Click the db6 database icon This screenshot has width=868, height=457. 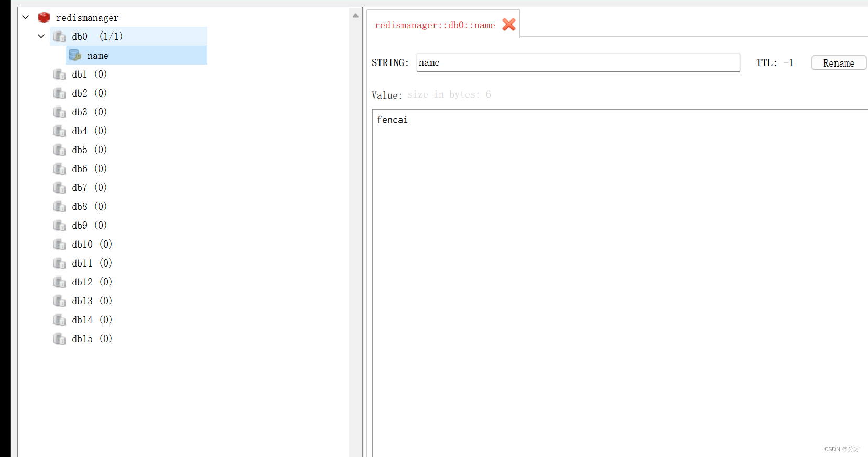pyautogui.click(x=59, y=168)
